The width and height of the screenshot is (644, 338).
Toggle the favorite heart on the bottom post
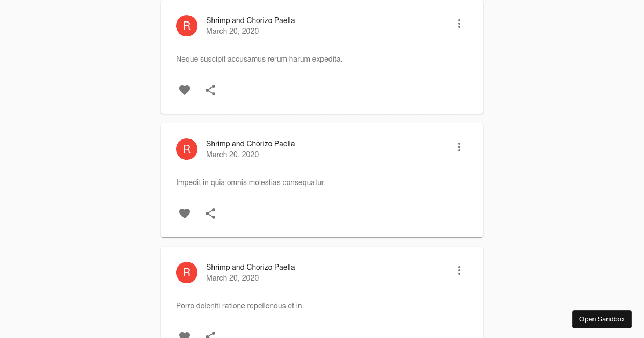point(185,335)
